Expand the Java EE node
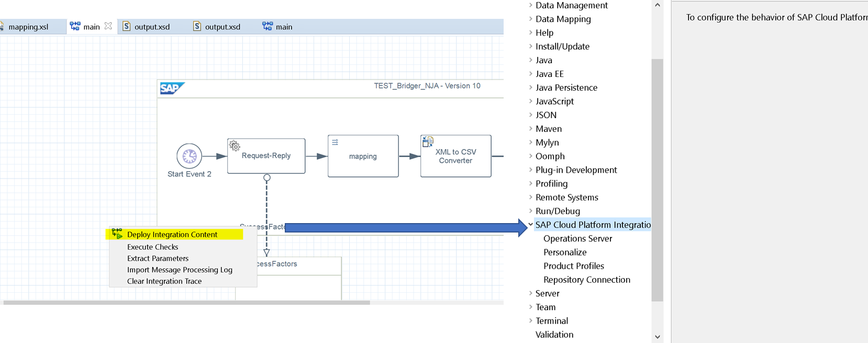 pyautogui.click(x=530, y=74)
